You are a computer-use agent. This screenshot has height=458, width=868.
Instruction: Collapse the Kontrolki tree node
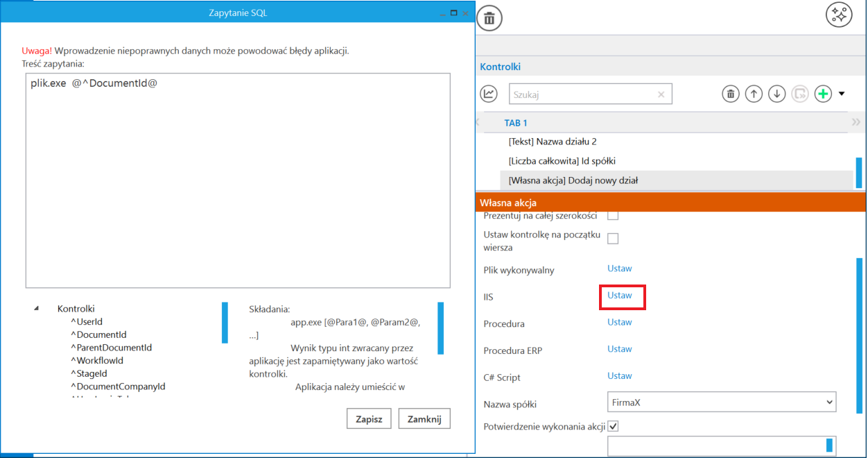(x=36, y=309)
